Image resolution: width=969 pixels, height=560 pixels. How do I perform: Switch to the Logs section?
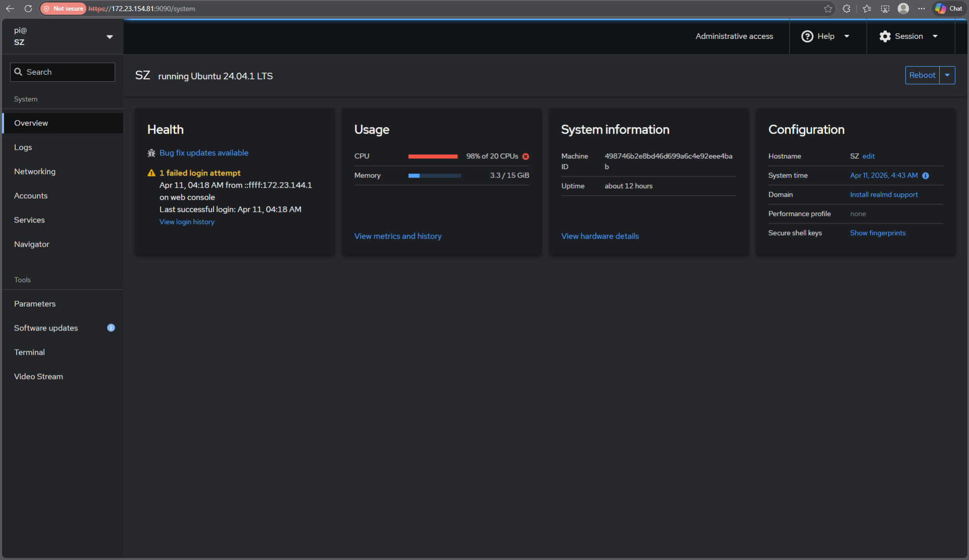(23, 147)
